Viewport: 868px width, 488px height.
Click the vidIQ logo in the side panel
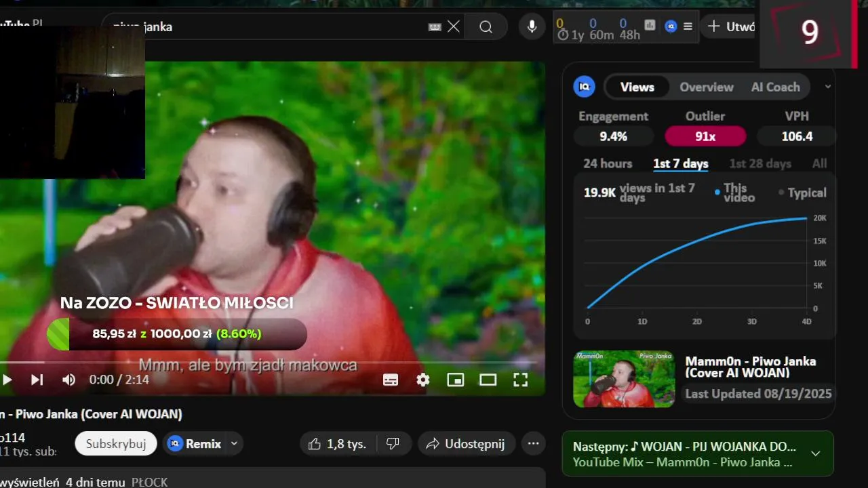point(584,87)
